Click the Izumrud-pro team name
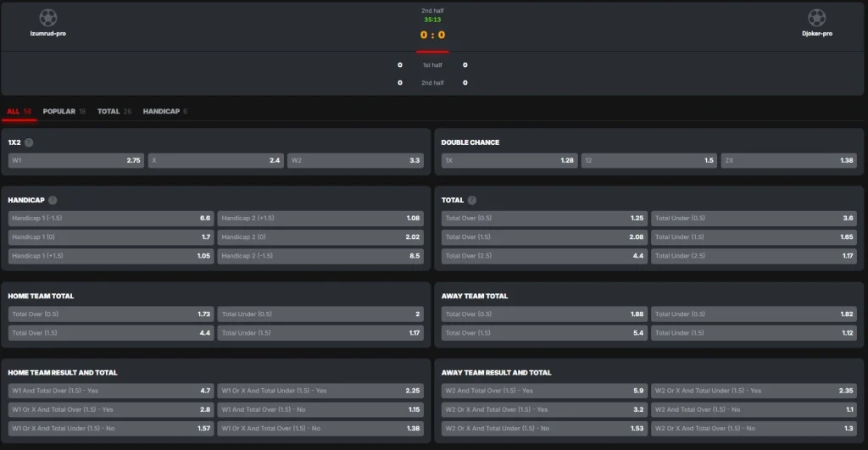 click(x=47, y=33)
